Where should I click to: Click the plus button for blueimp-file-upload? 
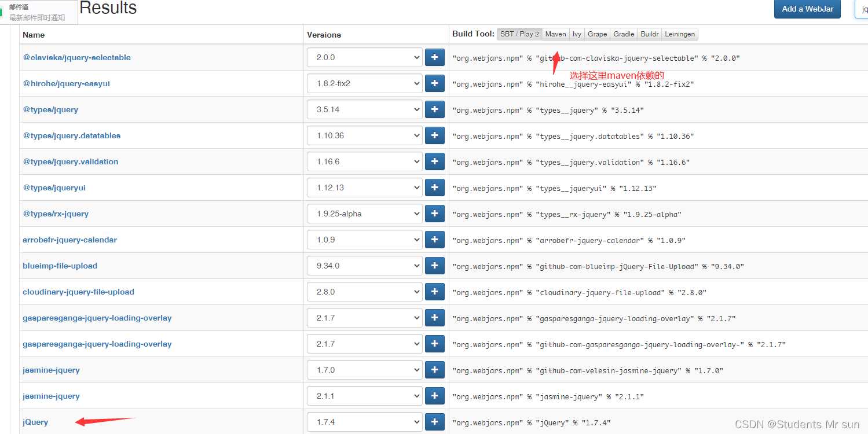coord(435,266)
